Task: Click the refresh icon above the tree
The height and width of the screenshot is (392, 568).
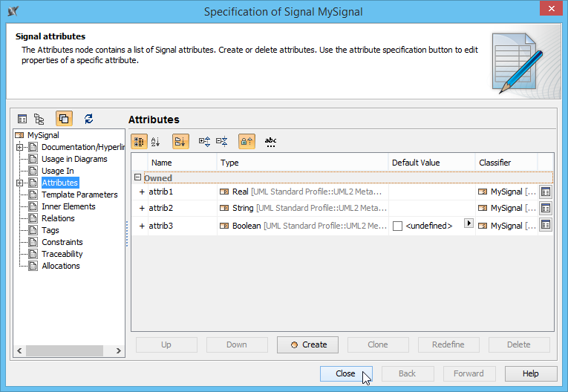Action: coord(89,119)
